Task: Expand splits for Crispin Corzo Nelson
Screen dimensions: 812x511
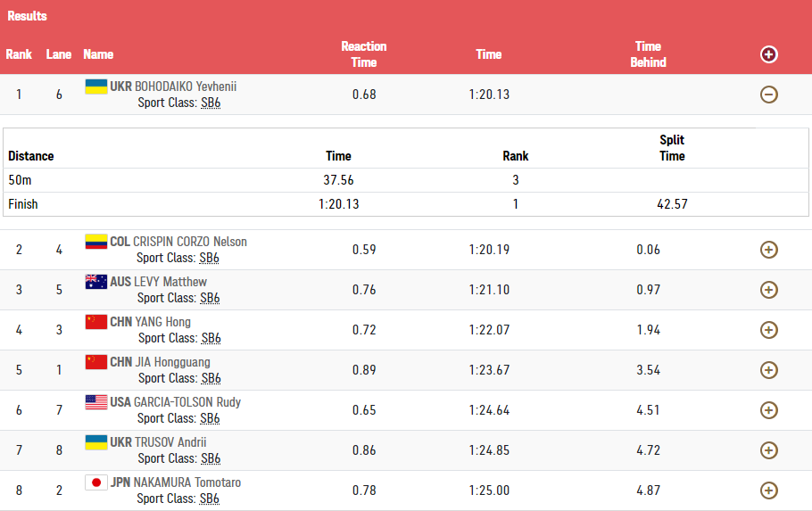Action: [768, 250]
